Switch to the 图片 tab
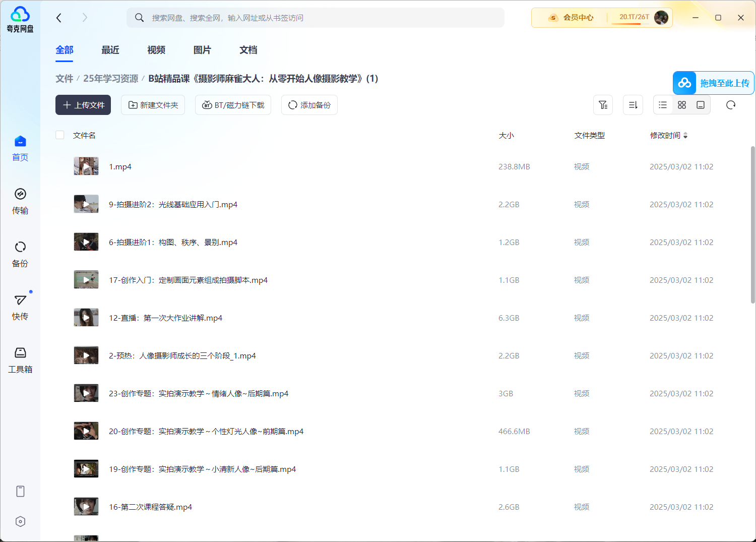756x542 pixels. [202, 50]
